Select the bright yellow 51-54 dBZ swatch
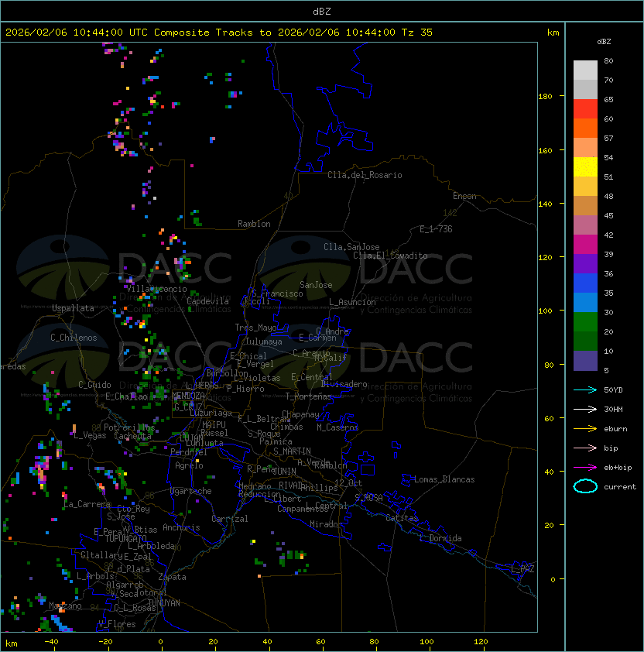The image size is (644, 652). pyautogui.click(x=585, y=167)
